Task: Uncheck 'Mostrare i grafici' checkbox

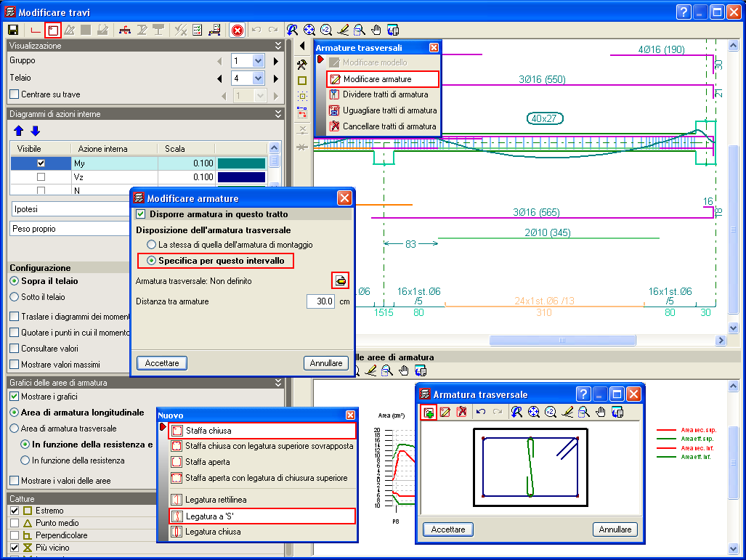Action: (15, 397)
